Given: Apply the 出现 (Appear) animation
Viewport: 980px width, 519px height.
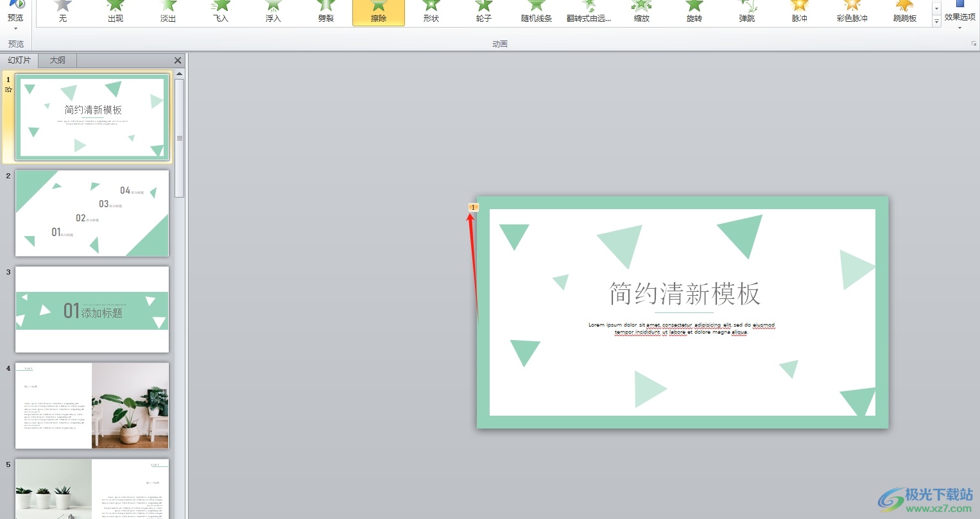Looking at the screenshot, I should tap(116, 12).
